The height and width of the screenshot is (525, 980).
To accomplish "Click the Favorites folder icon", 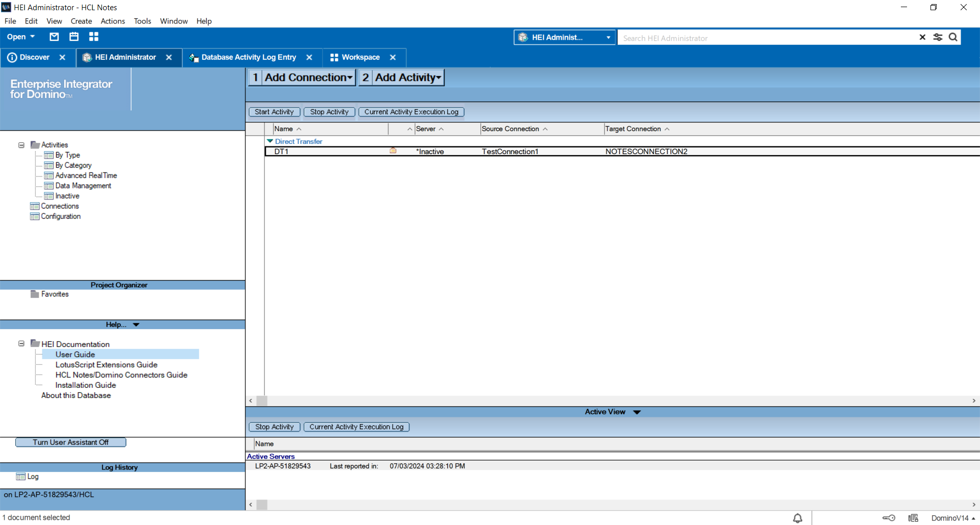I will tap(35, 294).
